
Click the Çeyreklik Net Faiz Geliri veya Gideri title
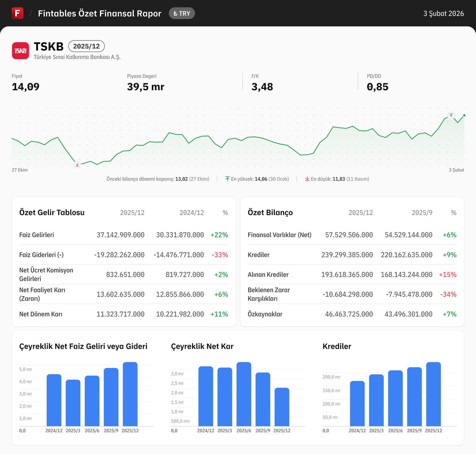point(83,346)
